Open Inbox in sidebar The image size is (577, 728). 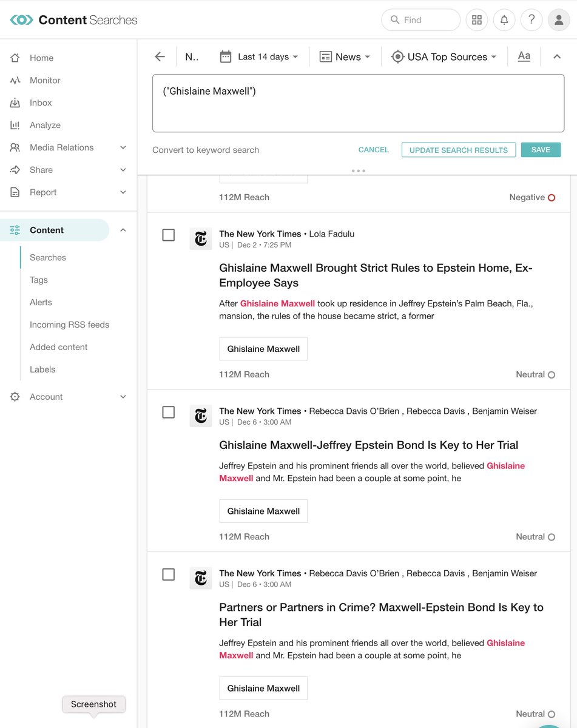(41, 103)
